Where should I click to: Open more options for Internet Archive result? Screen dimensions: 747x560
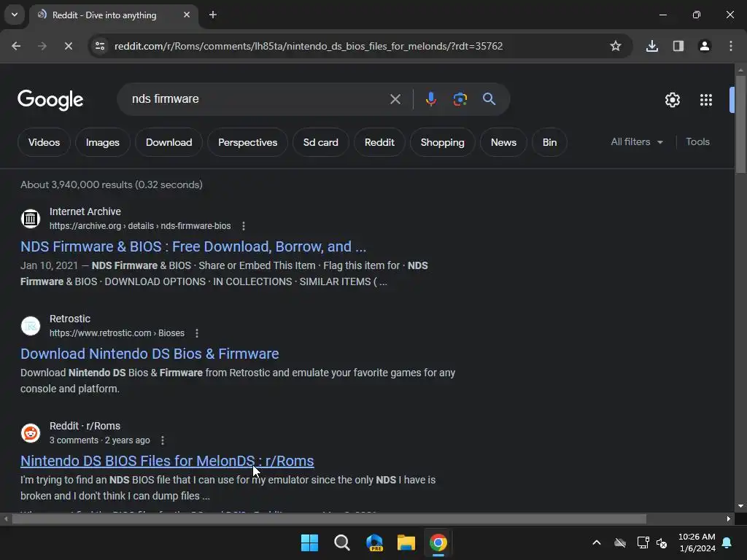[244, 226]
